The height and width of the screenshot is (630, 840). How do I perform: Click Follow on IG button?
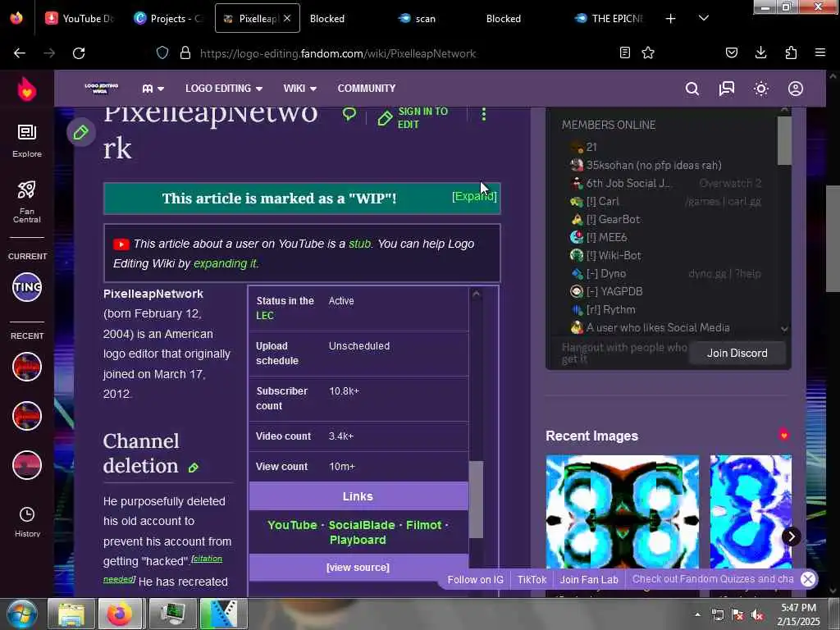[475, 580]
